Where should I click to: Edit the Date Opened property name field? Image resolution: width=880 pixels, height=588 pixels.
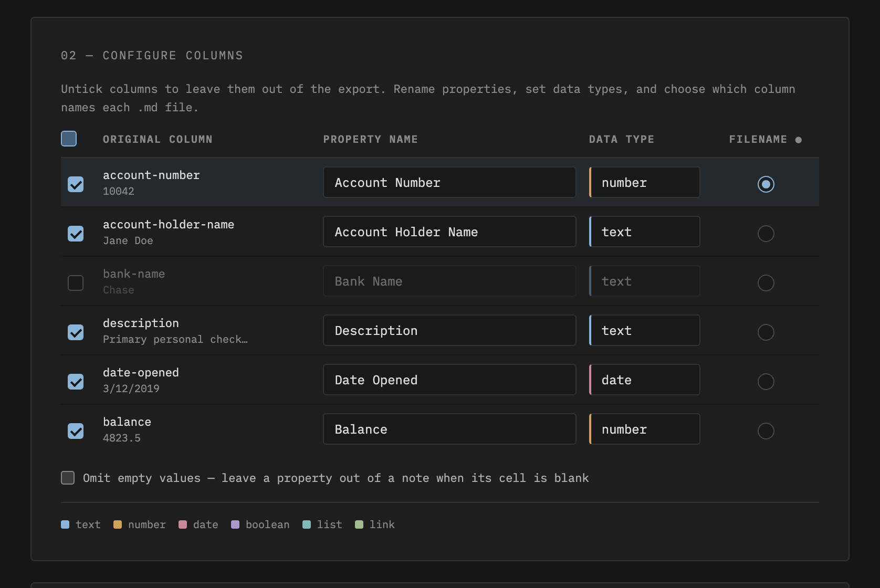coord(449,380)
